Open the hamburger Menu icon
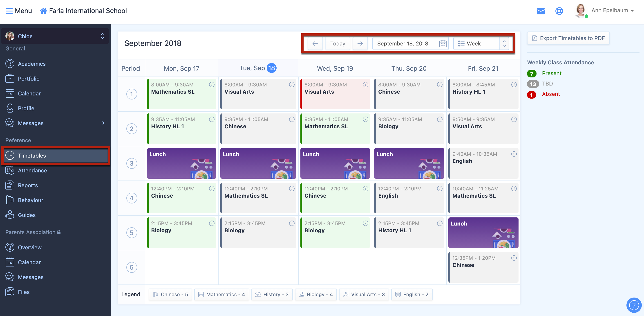This screenshot has height=316, width=644. (x=9, y=11)
